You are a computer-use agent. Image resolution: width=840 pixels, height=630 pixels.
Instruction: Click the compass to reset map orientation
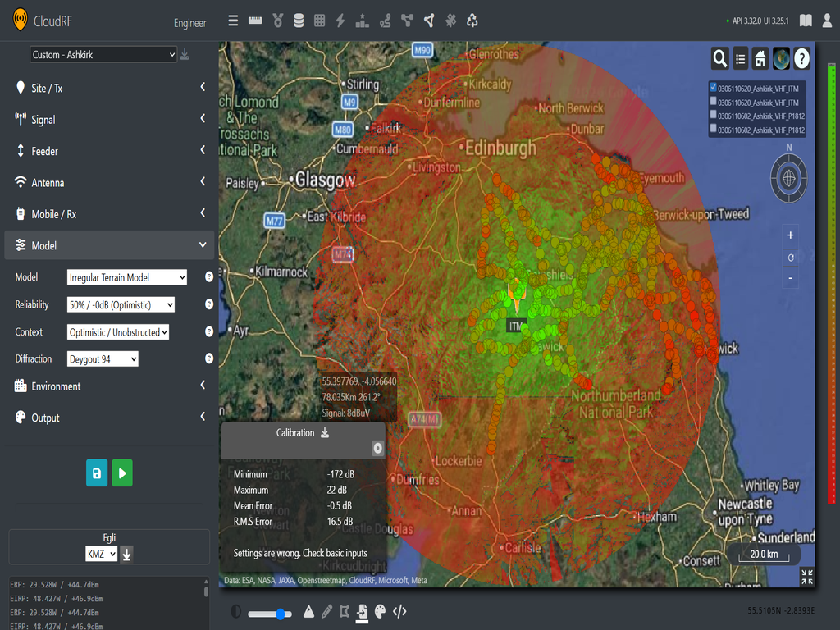[787, 178]
